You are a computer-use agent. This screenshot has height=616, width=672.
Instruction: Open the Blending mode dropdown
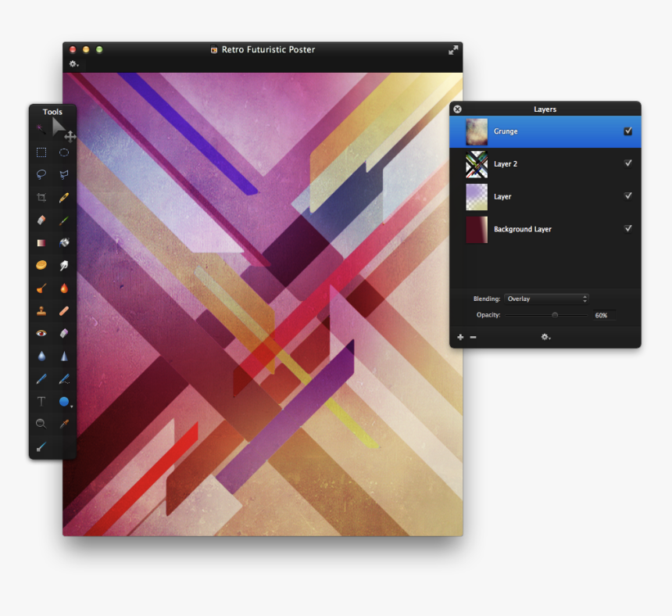(x=546, y=299)
